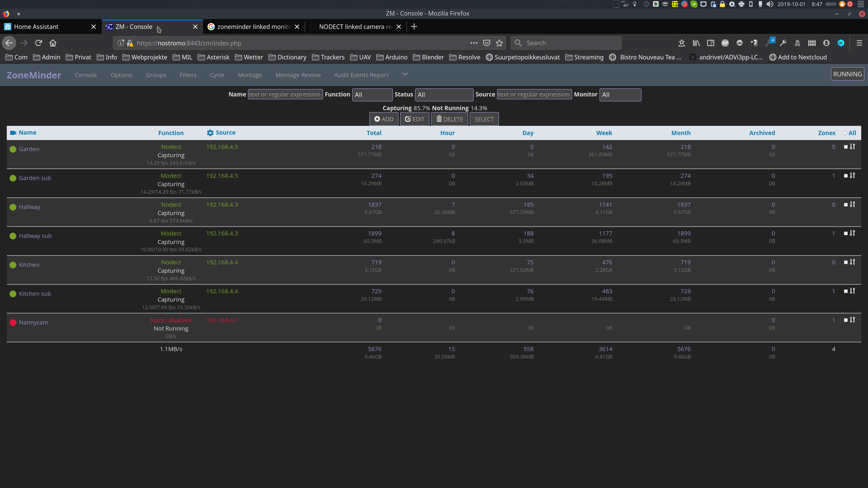
Task: Toggle the sidebar view icon
Action: click(711, 43)
